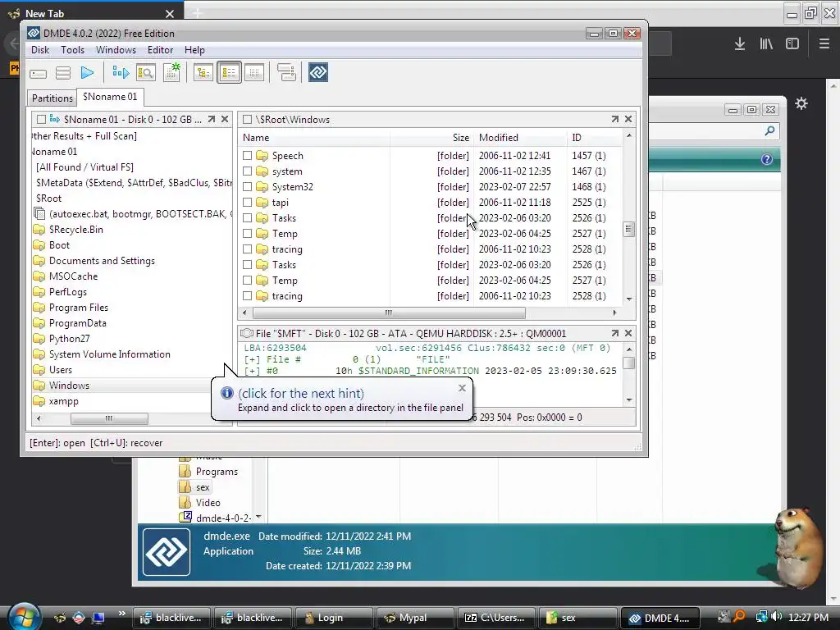Click the (click for the next hint) link
The image size is (840, 630).
click(301, 393)
